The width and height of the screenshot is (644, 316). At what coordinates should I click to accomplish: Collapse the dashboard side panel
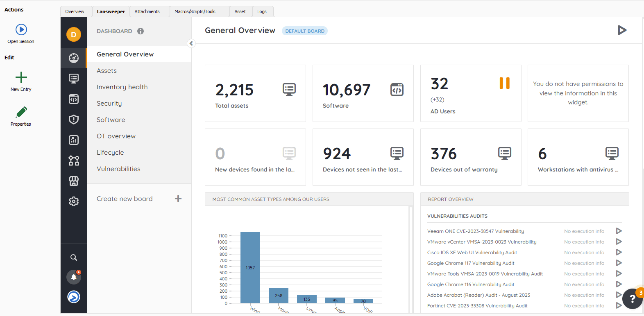[191, 43]
